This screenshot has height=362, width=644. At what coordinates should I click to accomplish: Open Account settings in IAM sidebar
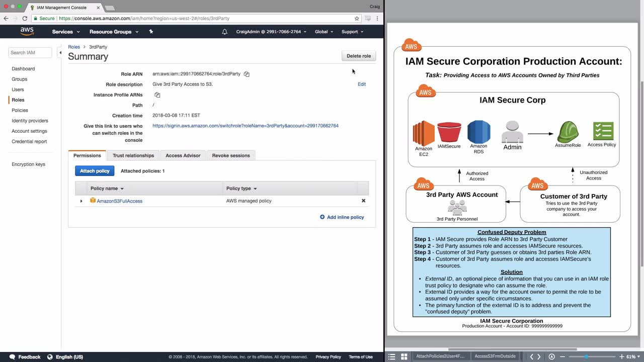pyautogui.click(x=29, y=131)
